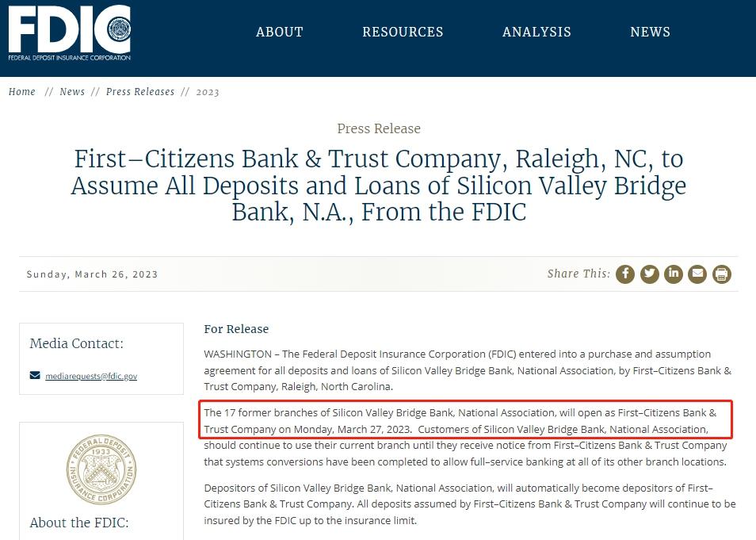The height and width of the screenshot is (540, 756).
Task: Navigate to Press Releases breadcrumb
Action: coord(140,92)
